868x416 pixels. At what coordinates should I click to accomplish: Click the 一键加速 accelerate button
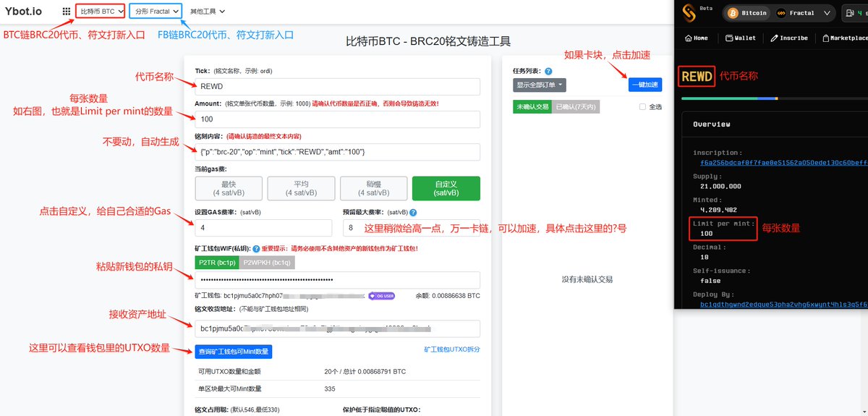tap(645, 85)
